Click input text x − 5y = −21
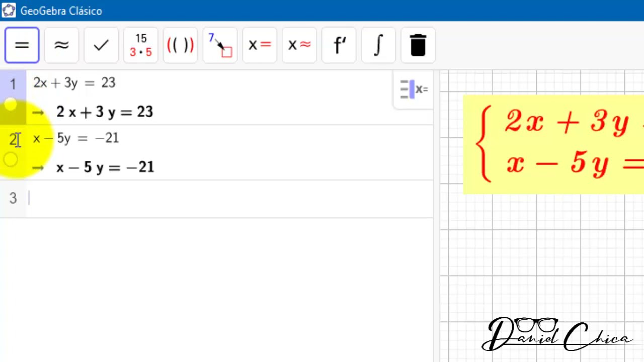This screenshot has height=362, width=644. click(76, 138)
